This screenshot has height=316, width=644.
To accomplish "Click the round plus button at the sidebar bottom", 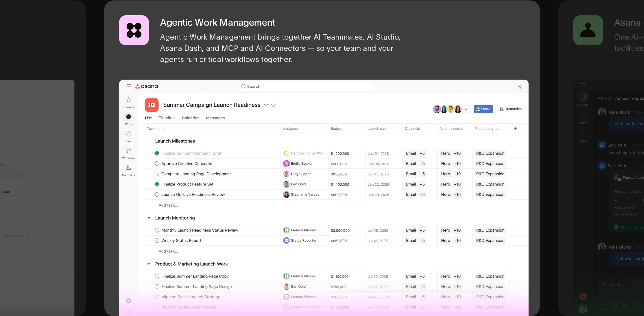I will [128, 300].
